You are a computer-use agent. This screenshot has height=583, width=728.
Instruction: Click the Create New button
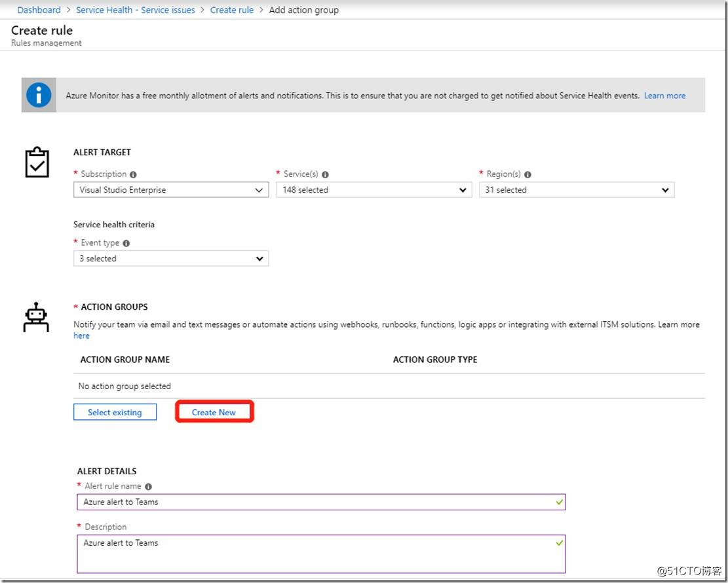pyautogui.click(x=214, y=412)
